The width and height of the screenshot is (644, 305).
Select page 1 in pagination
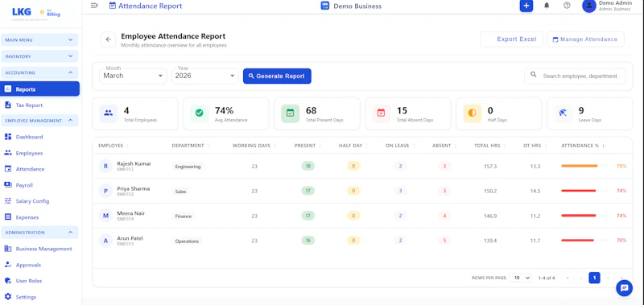click(594, 278)
